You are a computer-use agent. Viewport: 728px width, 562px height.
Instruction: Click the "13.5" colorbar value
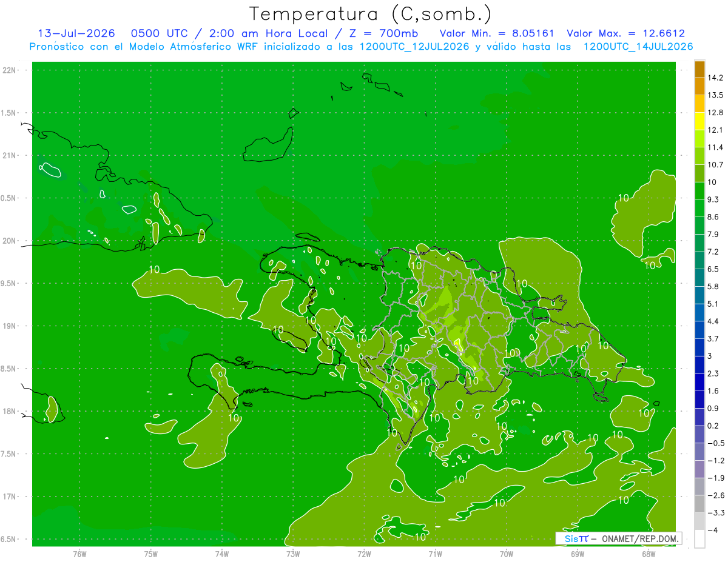(x=715, y=95)
